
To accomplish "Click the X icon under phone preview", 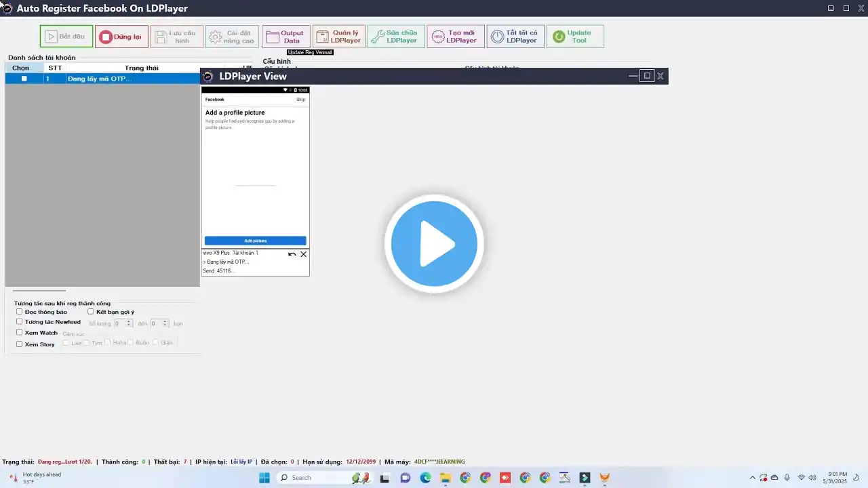I will (x=303, y=254).
